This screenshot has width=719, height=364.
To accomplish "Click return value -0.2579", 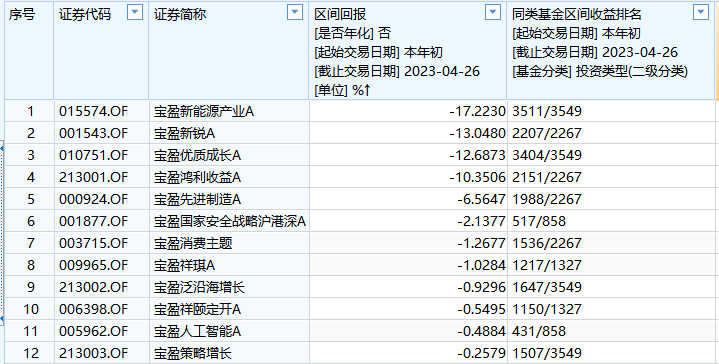I will (481, 353).
